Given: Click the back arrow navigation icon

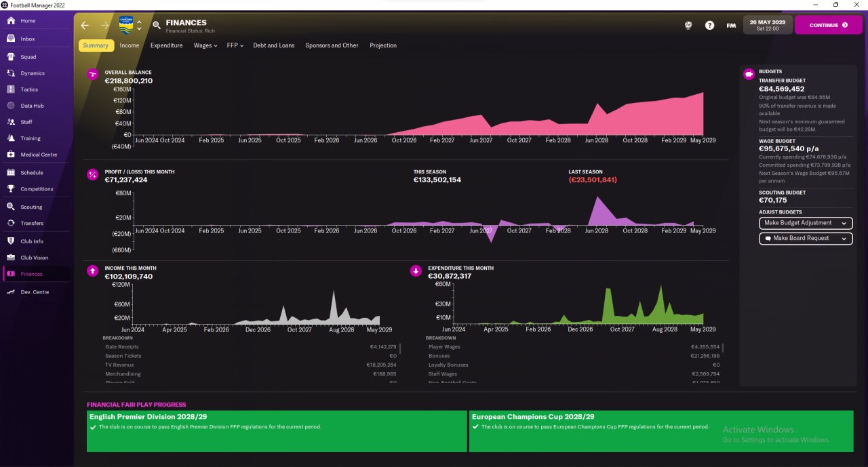Looking at the screenshot, I should pos(85,25).
